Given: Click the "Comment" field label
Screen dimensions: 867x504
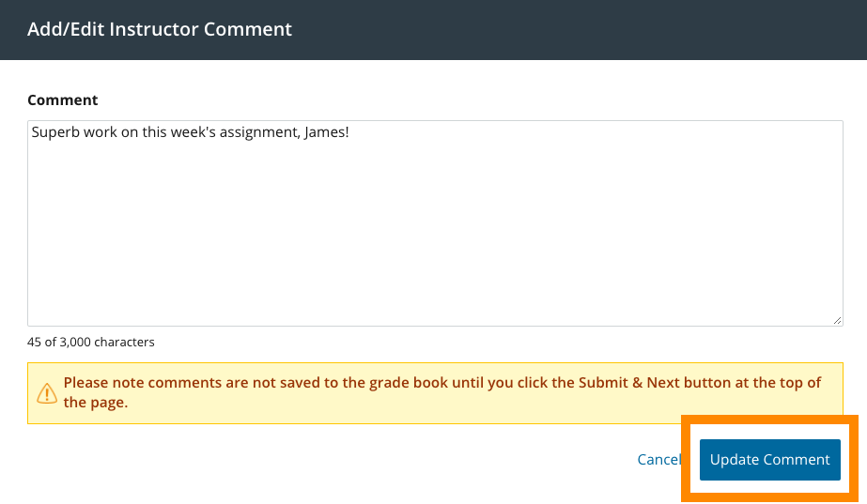Looking at the screenshot, I should click(x=62, y=99).
